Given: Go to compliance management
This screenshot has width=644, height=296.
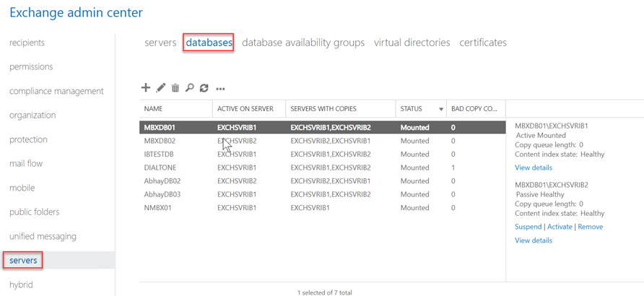Looking at the screenshot, I should coord(56,91).
